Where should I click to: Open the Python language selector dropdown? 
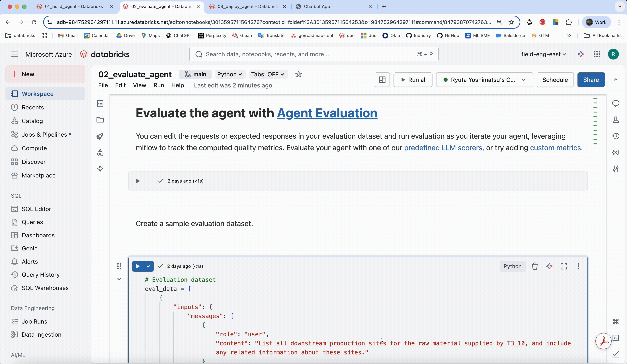tap(229, 74)
